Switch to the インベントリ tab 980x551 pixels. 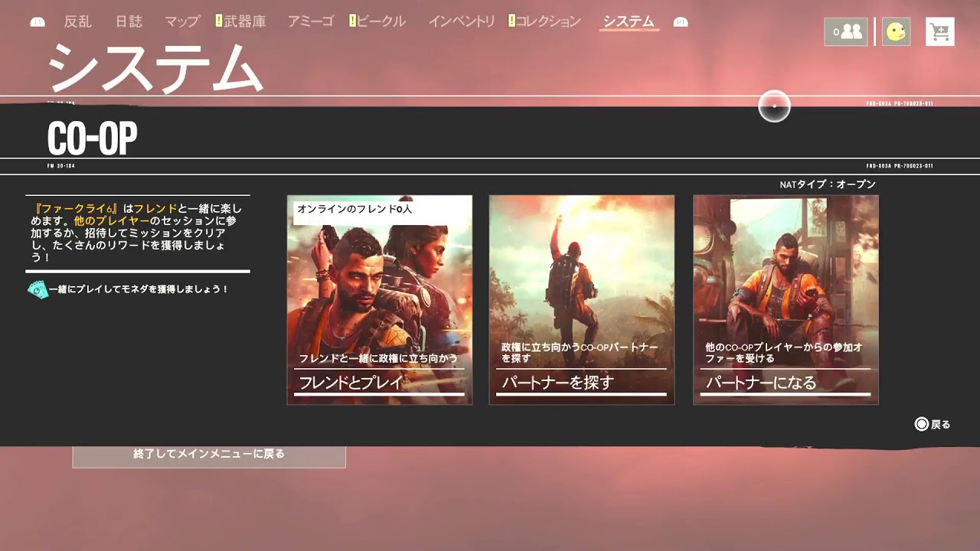click(x=462, y=21)
